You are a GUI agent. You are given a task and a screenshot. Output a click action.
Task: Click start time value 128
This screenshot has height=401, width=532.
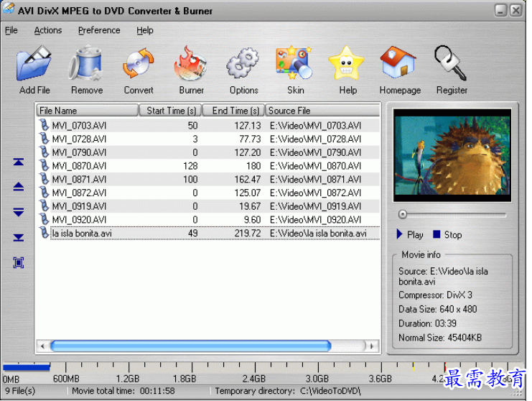pos(190,166)
